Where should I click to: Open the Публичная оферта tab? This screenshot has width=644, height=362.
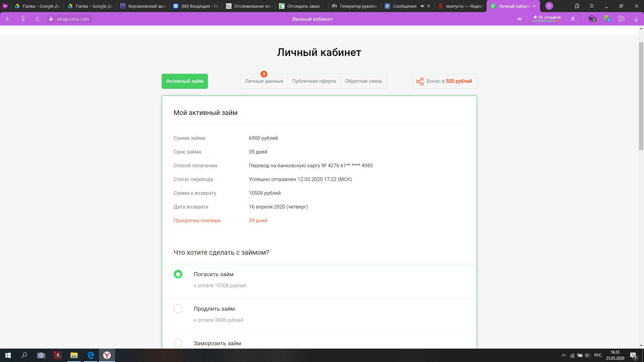click(314, 81)
